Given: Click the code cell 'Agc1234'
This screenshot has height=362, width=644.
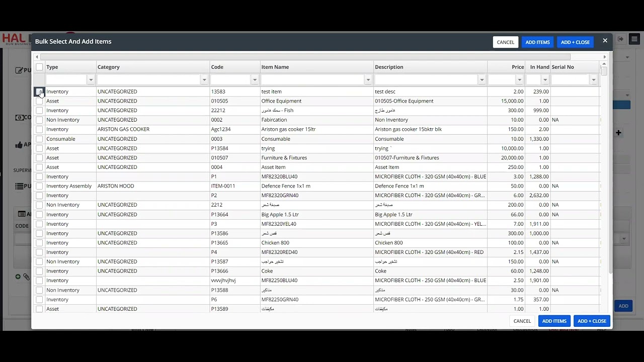Looking at the screenshot, I should (235, 129).
